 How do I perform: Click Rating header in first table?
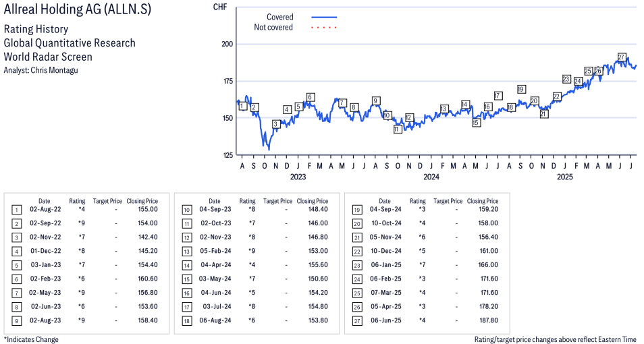tap(77, 201)
